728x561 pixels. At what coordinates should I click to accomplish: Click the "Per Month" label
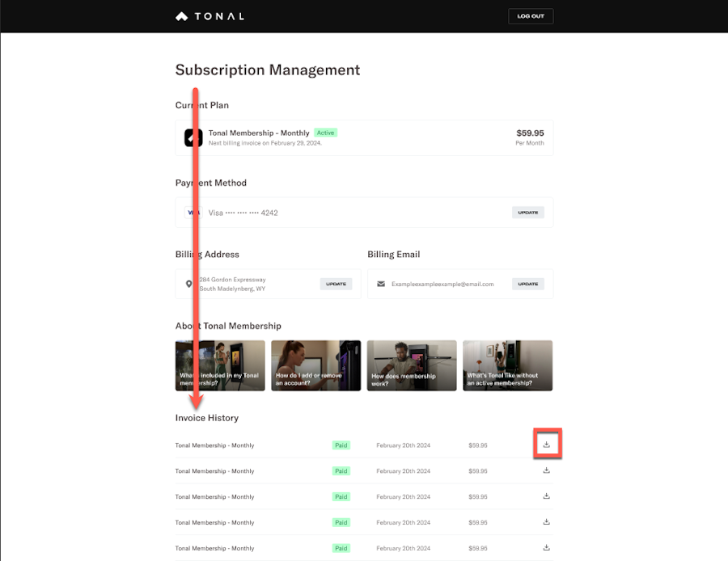pos(530,143)
